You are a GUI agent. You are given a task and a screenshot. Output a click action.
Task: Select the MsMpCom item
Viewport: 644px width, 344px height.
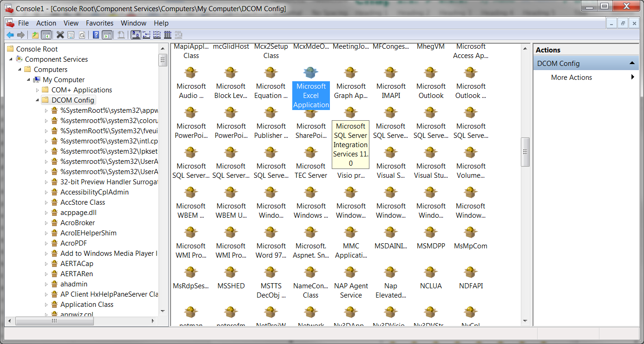click(x=471, y=238)
